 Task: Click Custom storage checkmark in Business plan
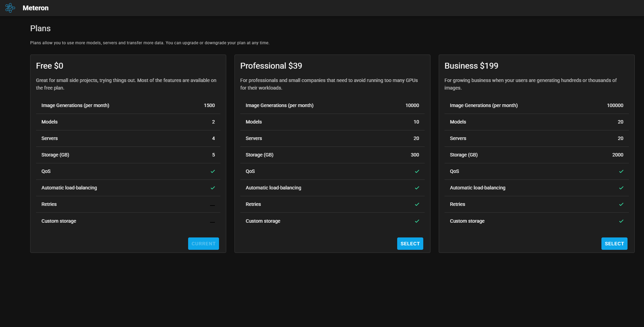tap(621, 221)
